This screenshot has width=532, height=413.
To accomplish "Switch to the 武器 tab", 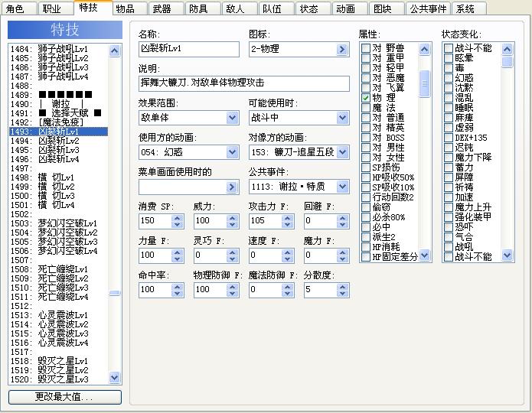I will coord(166,8).
